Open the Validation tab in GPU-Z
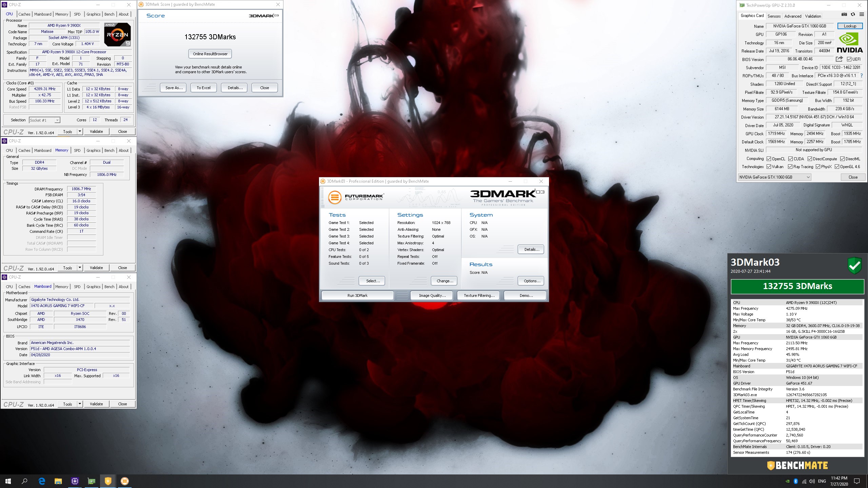The image size is (868, 488). pyautogui.click(x=813, y=16)
